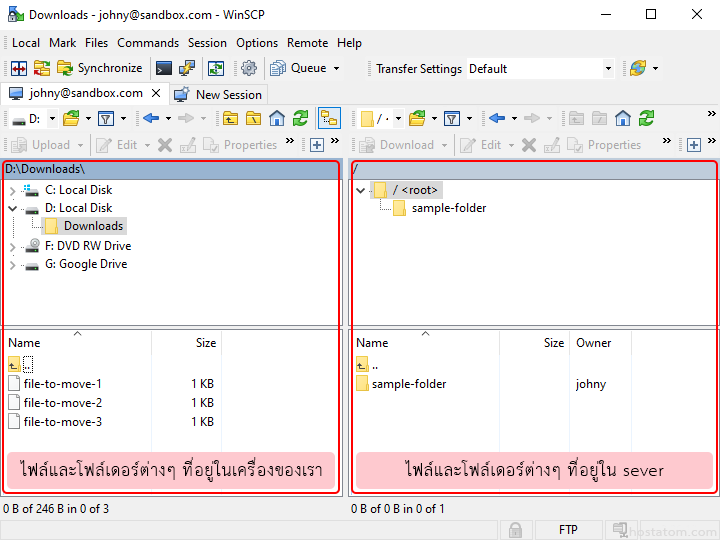Screen dimensions: 720x540
Task: Open Preferences gear icon
Action: pos(249,69)
